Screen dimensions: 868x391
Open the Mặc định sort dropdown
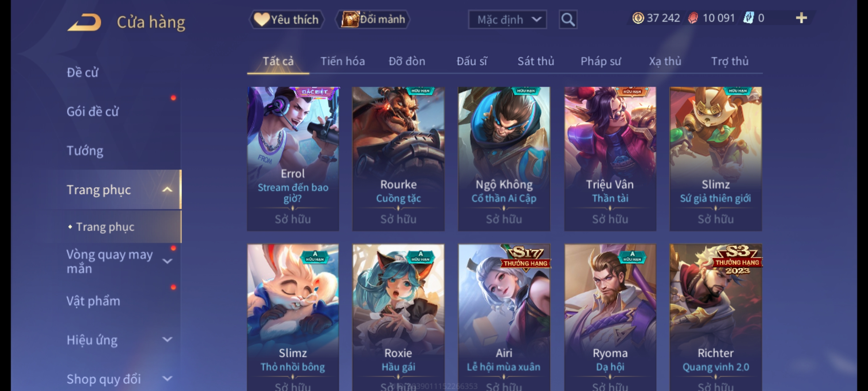[507, 20]
